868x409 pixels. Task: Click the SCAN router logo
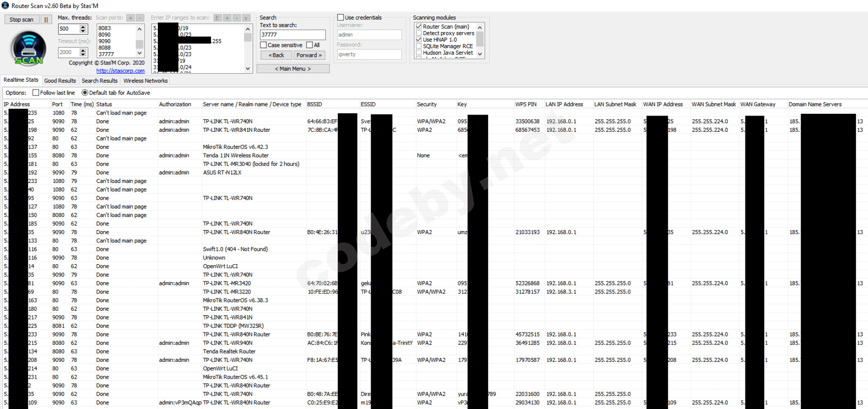pos(29,48)
